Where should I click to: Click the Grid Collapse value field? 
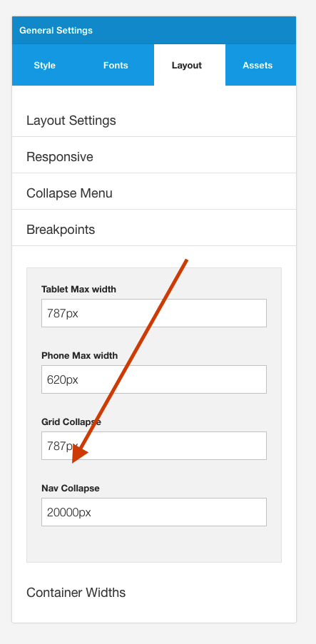tap(154, 446)
